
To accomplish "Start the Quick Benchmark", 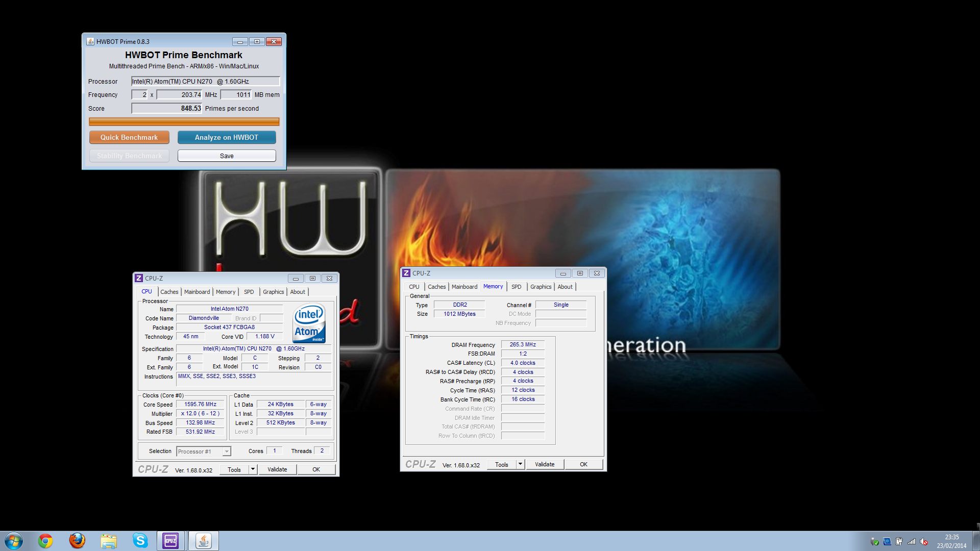I will coord(129,137).
